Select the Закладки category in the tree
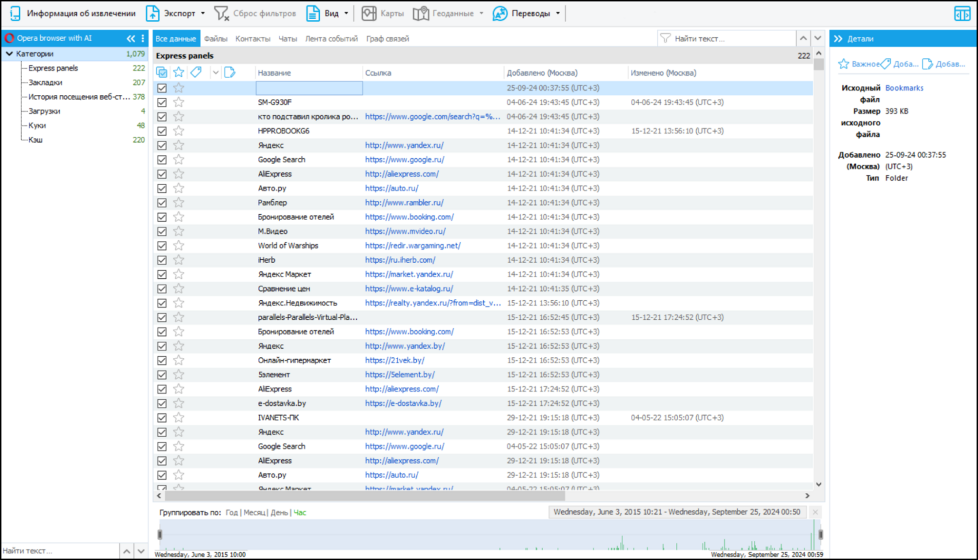 [45, 83]
